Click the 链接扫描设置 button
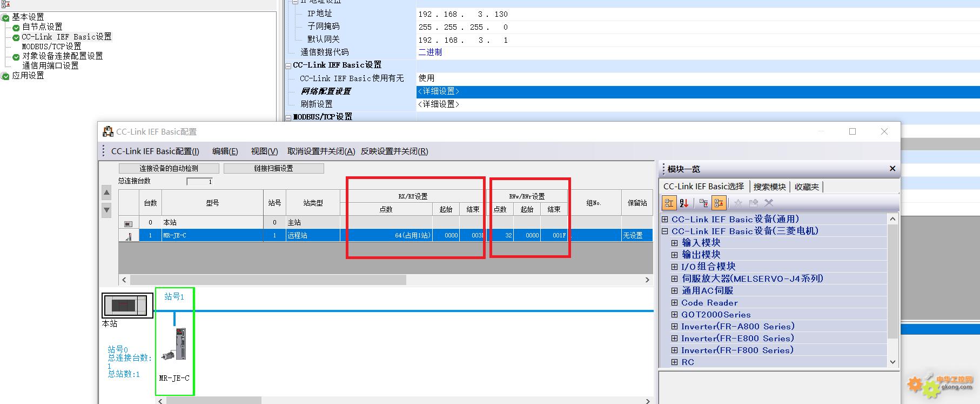 pyautogui.click(x=274, y=168)
